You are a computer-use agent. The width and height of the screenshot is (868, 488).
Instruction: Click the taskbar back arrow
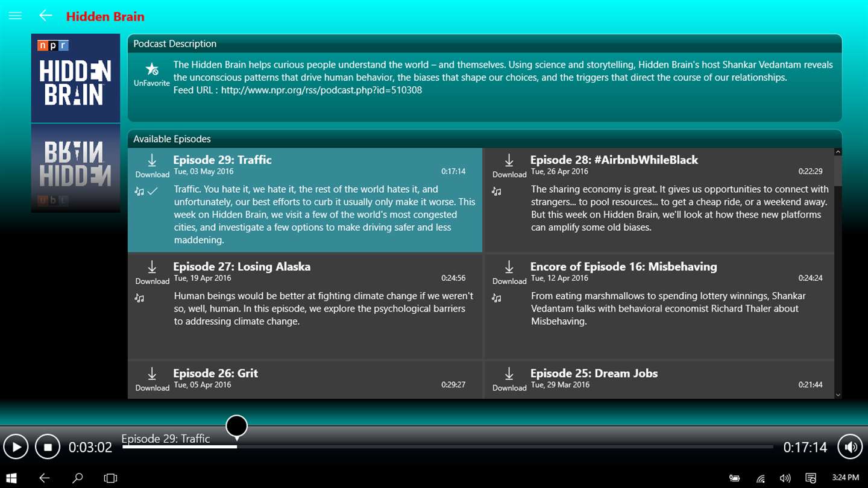(x=44, y=478)
